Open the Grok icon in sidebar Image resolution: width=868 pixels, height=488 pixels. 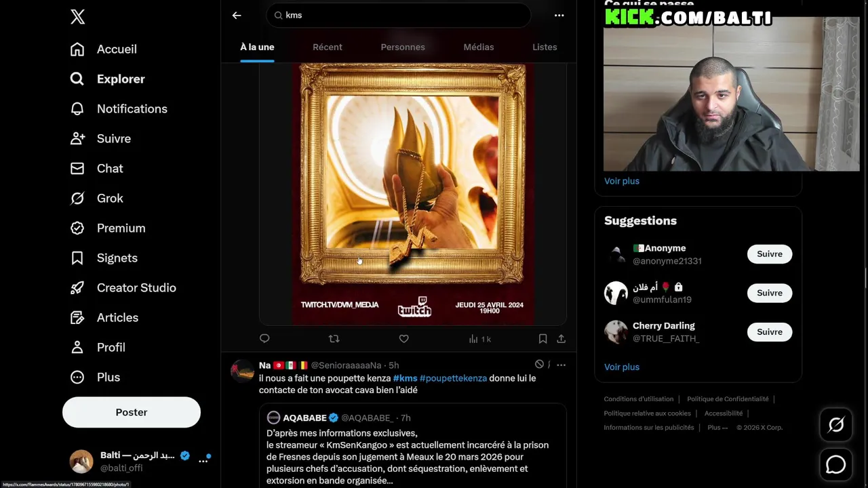77,199
